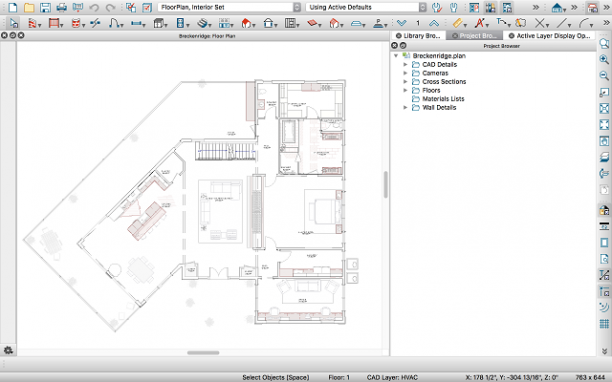
Task: Print the current view
Action: (x=61, y=7)
